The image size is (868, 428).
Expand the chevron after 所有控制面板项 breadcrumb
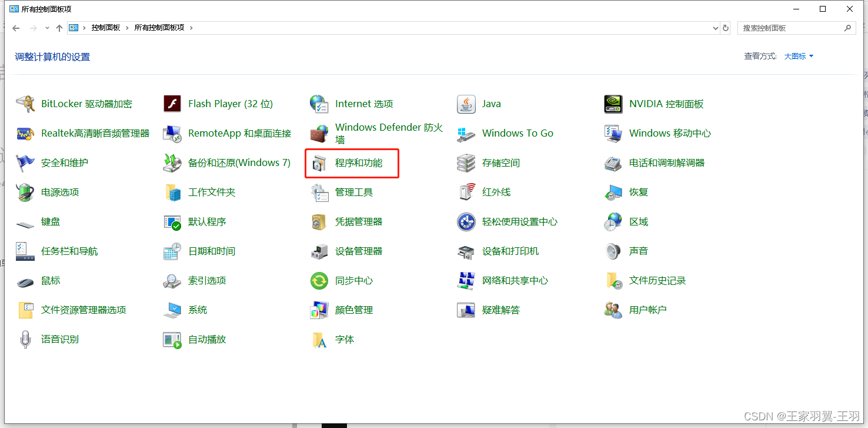[191, 28]
